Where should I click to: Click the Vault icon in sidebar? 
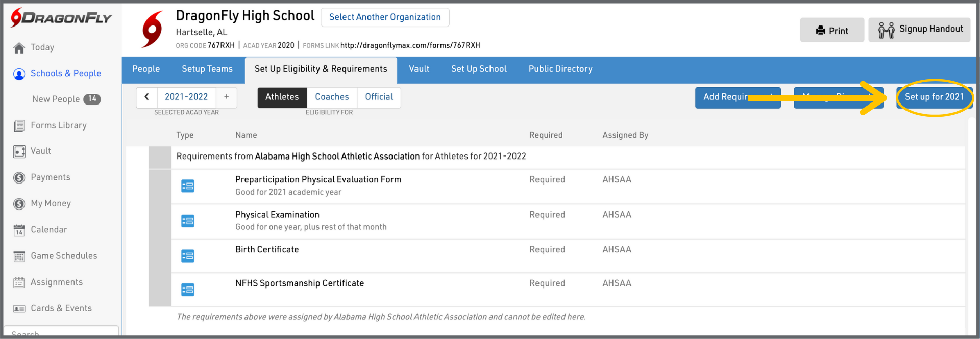pyautogui.click(x=19, y=151)
